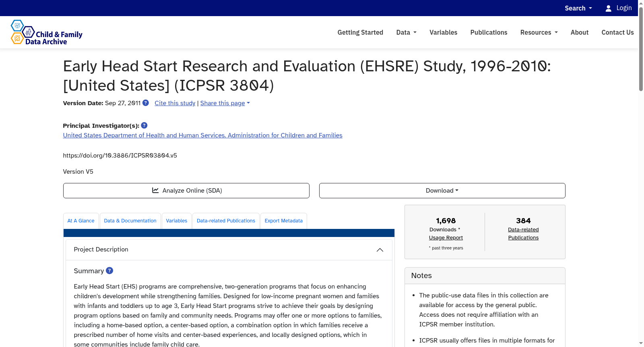Open the Download dropdown button
Image resolution: width=644 pixels, height=347 pixels.
[442, 191]
